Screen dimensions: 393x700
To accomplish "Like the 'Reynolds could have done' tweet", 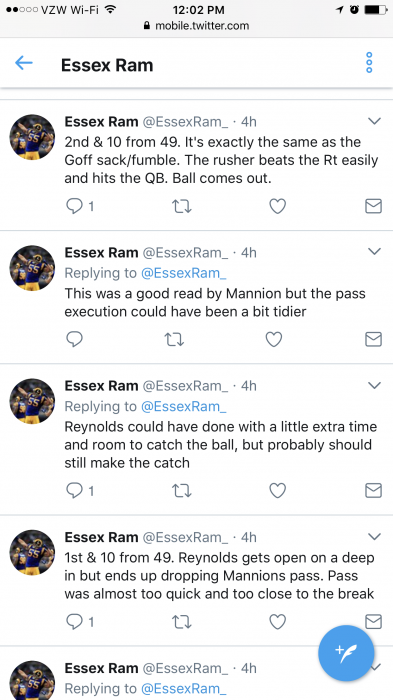I will click(x=277, y=491).
